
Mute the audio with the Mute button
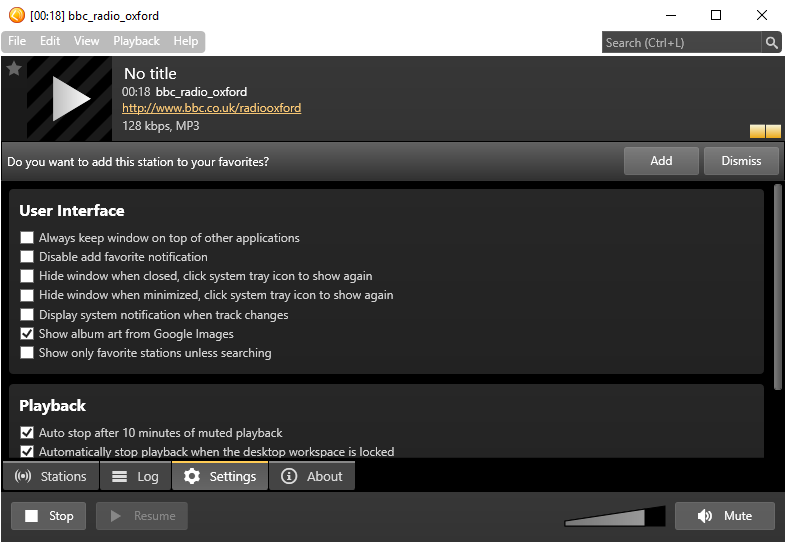725,516
